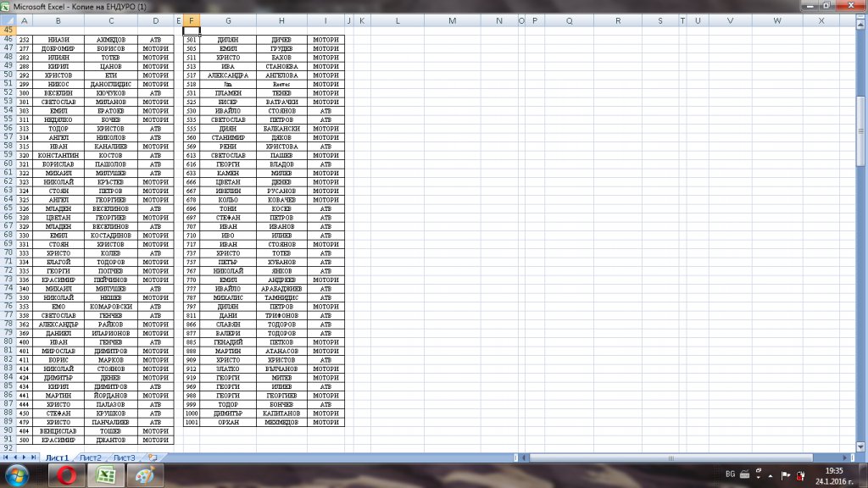The width and height of the screenshot is (868, 488).
Task: Select the cell reading БАЛКАНСКИ
Action: click(x=281, y=129)
